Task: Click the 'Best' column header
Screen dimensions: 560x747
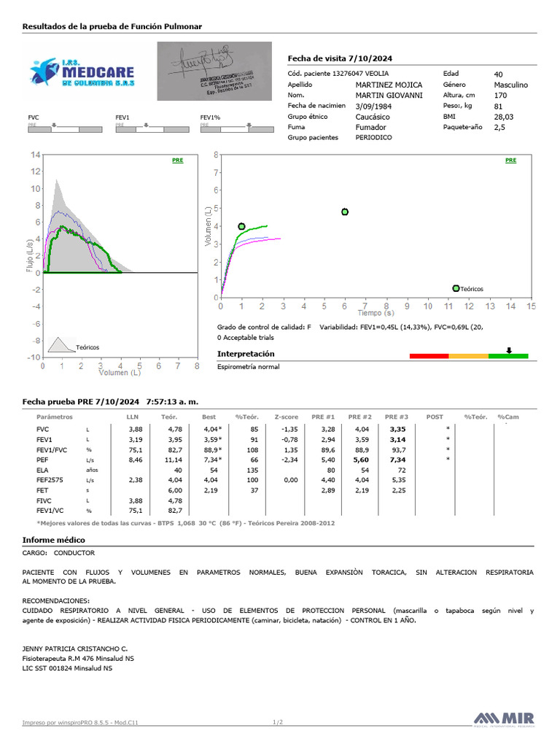Action: (209, 417)
